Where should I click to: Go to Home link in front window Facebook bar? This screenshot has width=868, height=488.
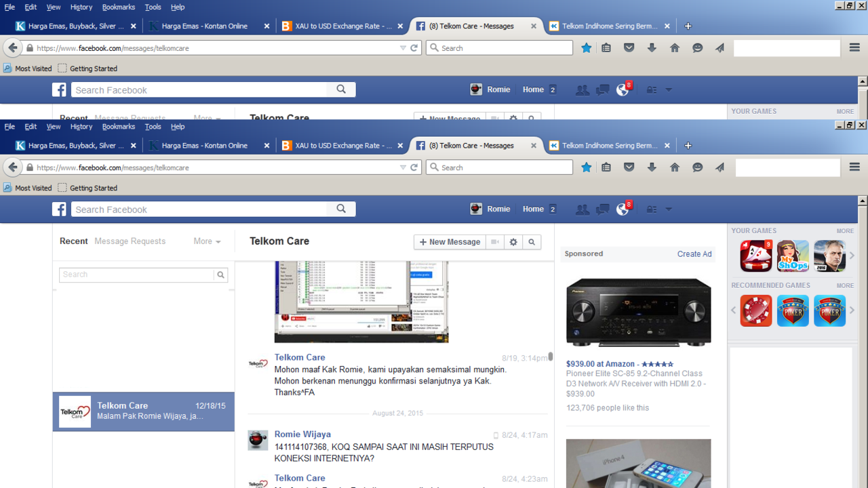(533, 209)
